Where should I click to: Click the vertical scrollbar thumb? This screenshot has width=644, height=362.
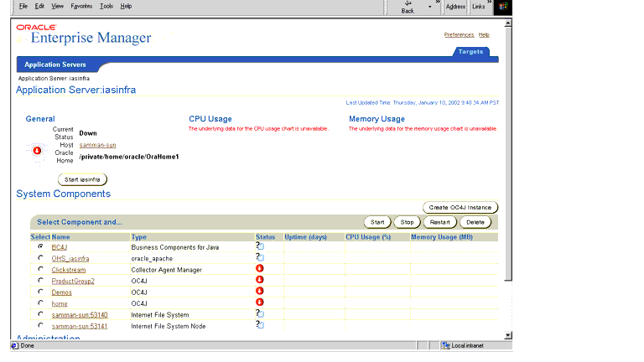[x=508, y=154]
